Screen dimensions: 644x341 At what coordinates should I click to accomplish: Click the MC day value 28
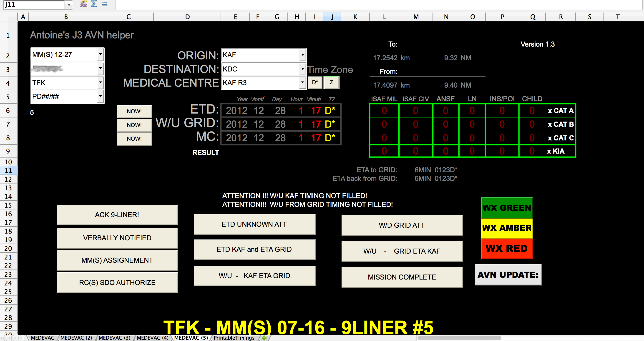coord(280,138)
